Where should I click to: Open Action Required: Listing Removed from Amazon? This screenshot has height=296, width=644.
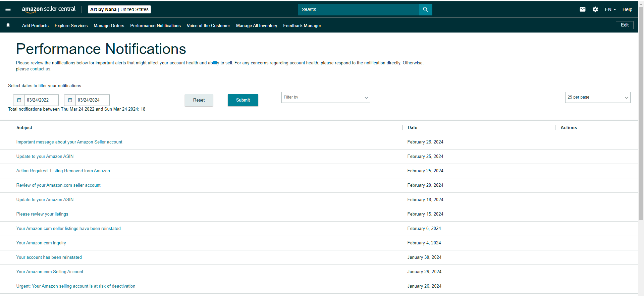pos(63,171)
